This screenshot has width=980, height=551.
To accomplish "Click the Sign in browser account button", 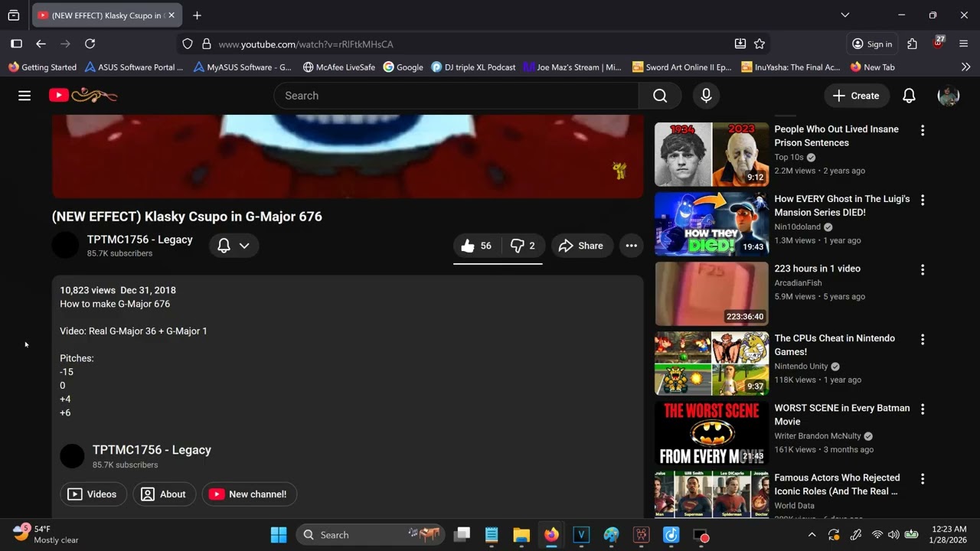I will pos(872,44).
